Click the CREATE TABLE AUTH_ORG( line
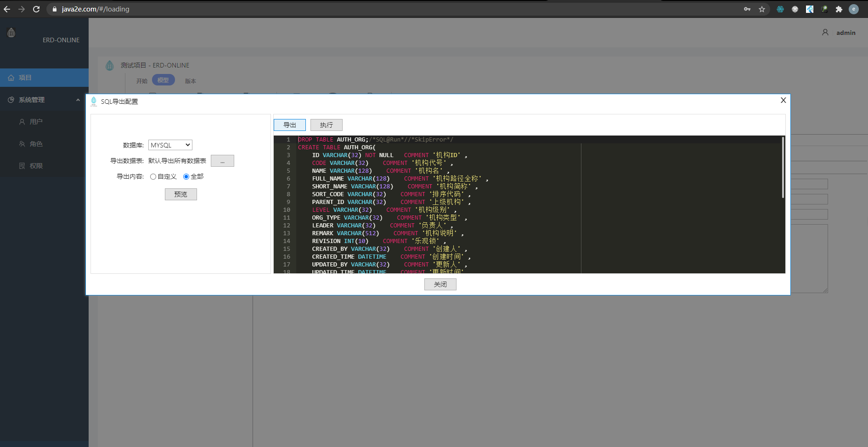This screenshot has height=447, width=868. pyautogui.click(x=337, y=147)
